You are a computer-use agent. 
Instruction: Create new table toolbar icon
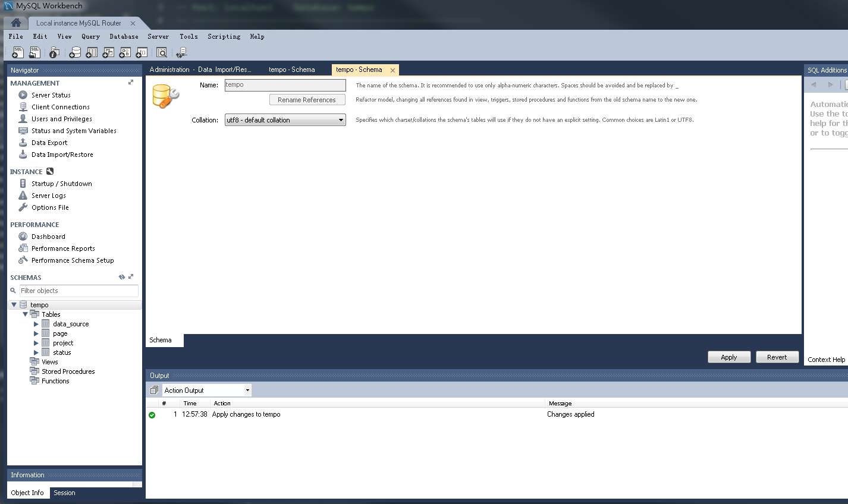tap(92, 53)
